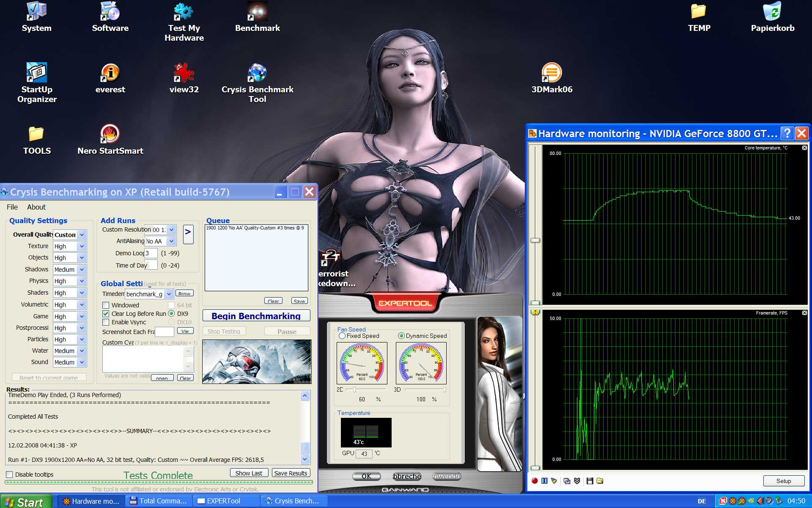The width and height of the screenshot is (812, 508).
Task: Open Crysis Benchmark Tool desktop icon
Action: tap(257, 73)
